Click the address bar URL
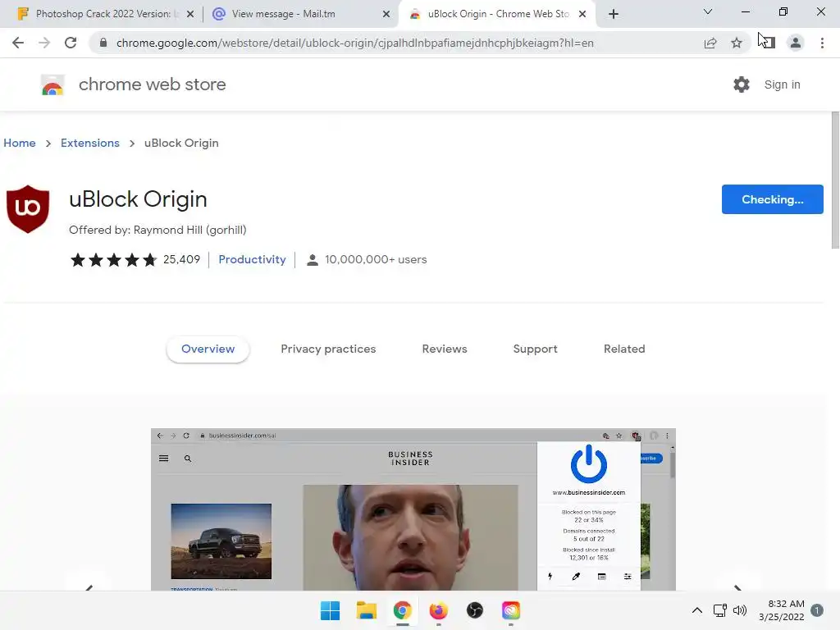The image size is (840, 630). [354, 43]
